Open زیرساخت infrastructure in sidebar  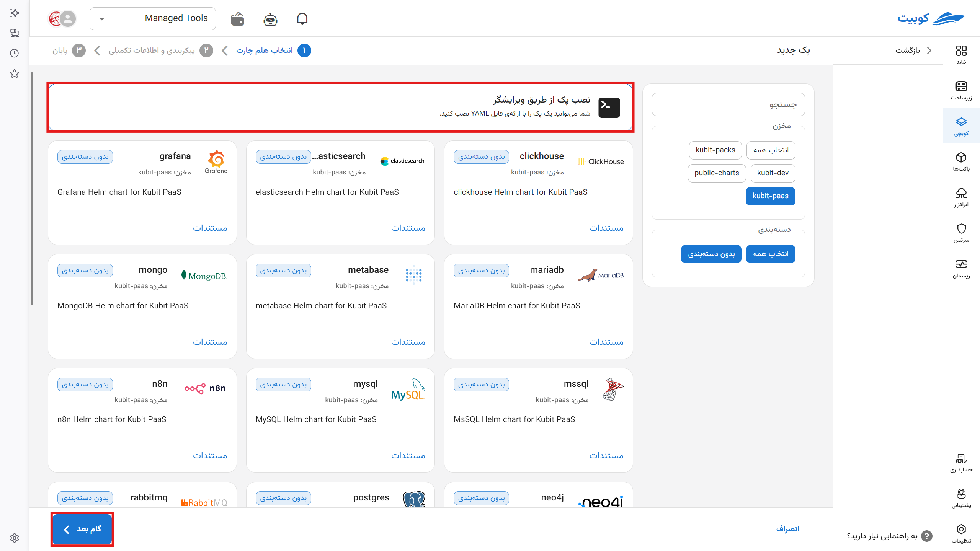click(x=961, y=90)
